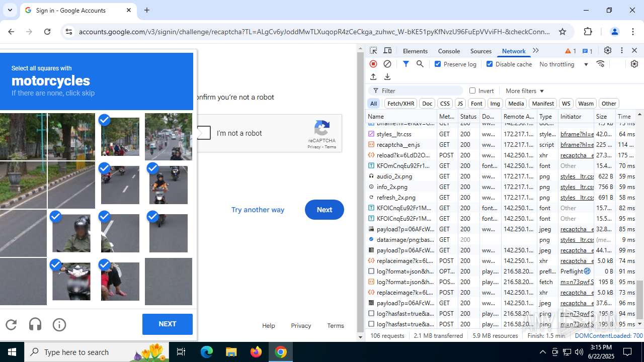This screenshot has height=362, width=644.
Task: Open a new Chrome tab
Action: [147, 10]
